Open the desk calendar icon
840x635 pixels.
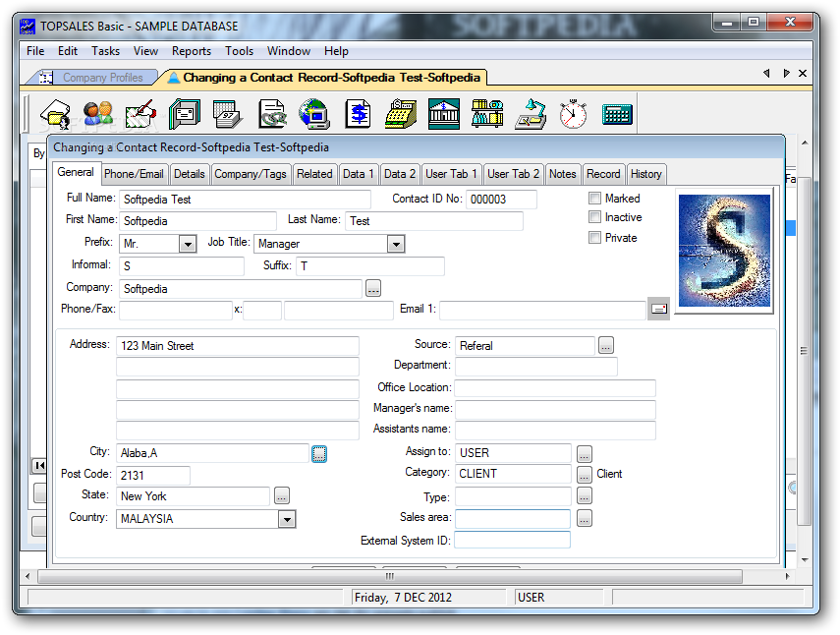click(228, 114)
